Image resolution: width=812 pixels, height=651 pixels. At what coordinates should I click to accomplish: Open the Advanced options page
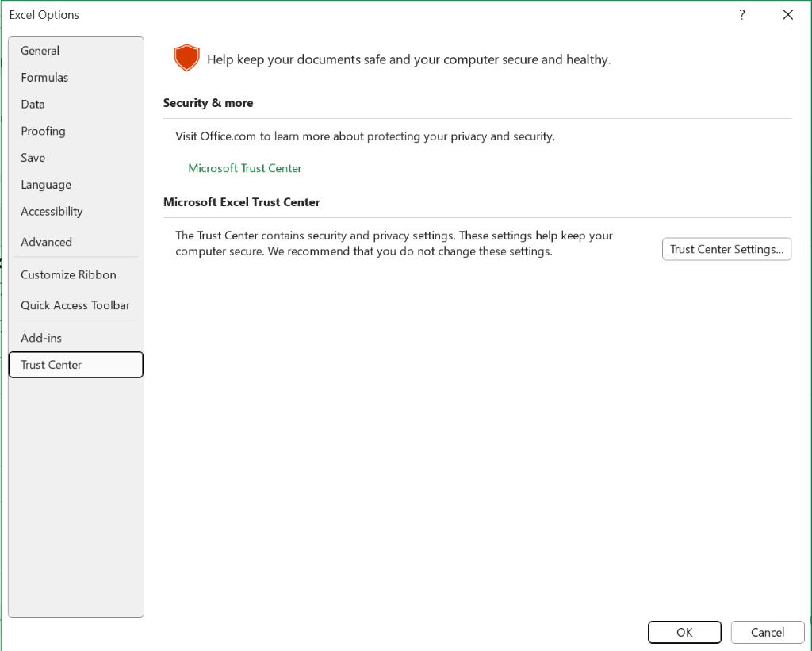pos(75,242)
